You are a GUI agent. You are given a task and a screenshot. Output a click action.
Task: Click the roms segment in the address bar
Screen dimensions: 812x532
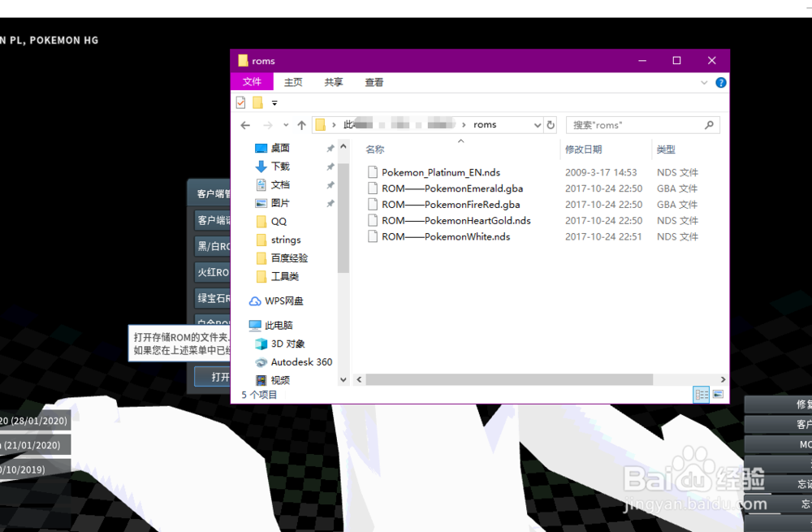[x=485, y=124]
